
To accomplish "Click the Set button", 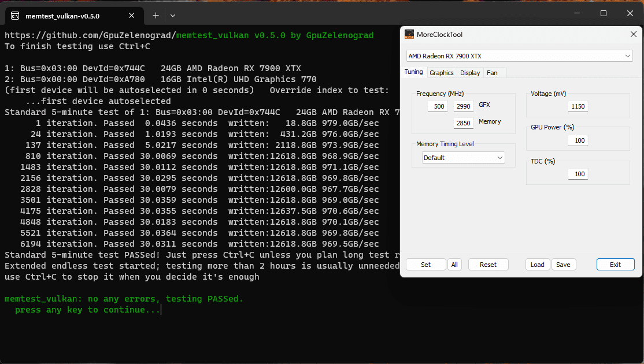I will 426,265.
